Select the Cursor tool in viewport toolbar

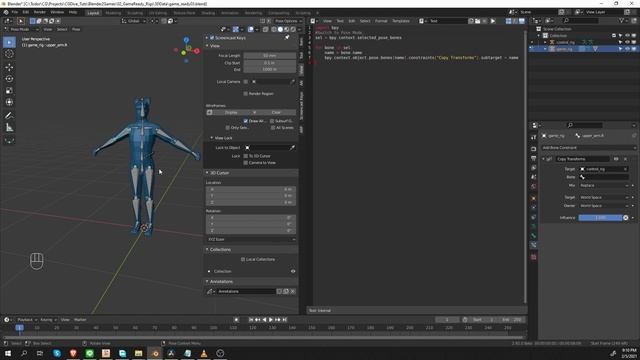coord(9,54)
